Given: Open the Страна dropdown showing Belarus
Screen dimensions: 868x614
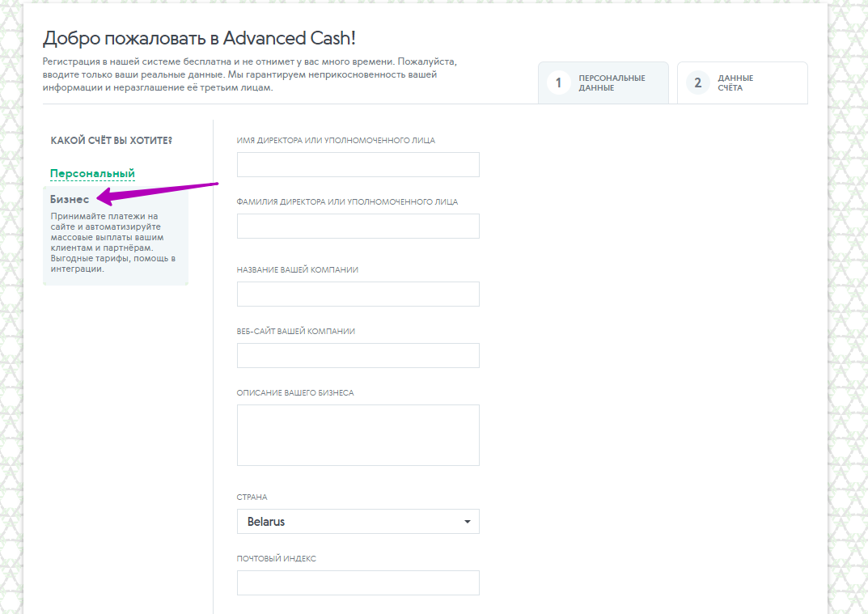Looking at the screenshot, I should point(358,522).
